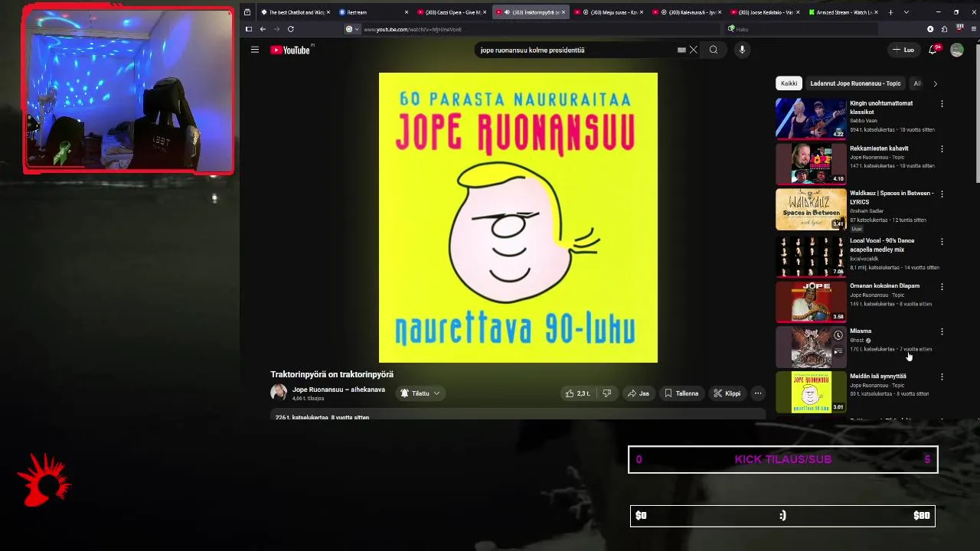Click the video title Traktorinpyörä on traktorinpyörä
This screenshot has height=551, width=980.
[332, 374]
